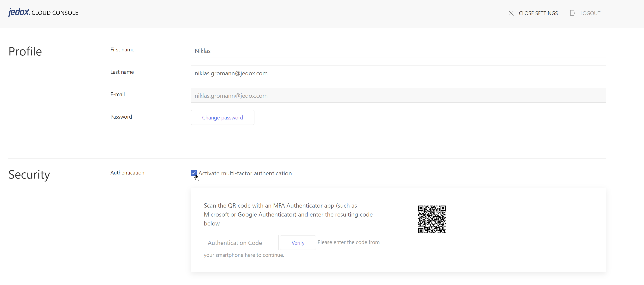Click the 'Scan the QR code' instructions

point(288,215)
